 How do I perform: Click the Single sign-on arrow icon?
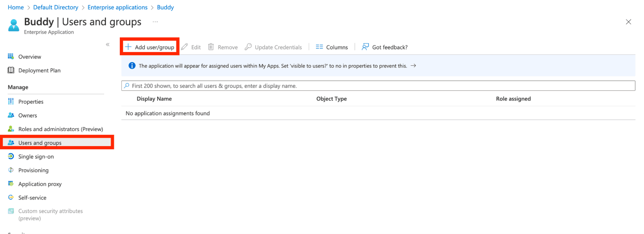pos(11,156)
